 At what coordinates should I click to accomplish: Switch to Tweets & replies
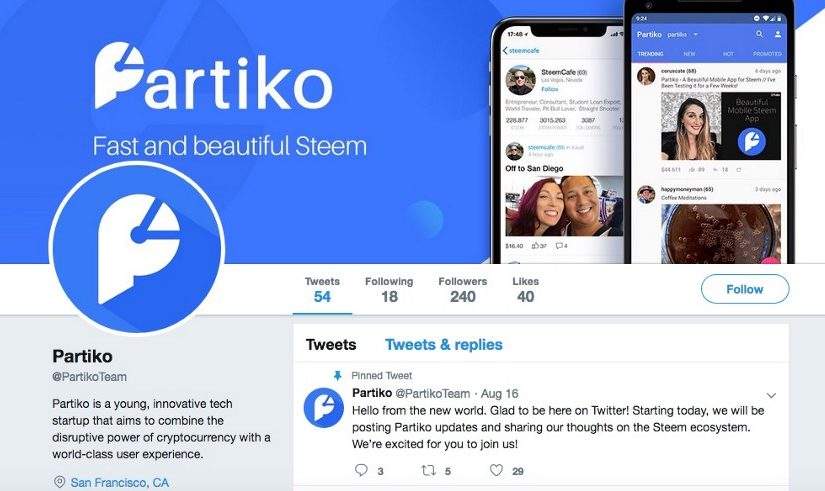tap(444, 345)
